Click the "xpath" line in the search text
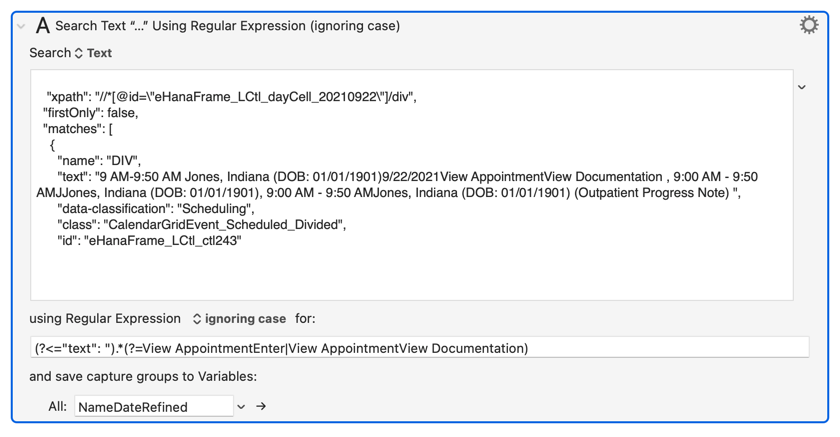Image resolution: width=840 pixels, height=437 pixels. pyautogui.click(x=231, y=97)
